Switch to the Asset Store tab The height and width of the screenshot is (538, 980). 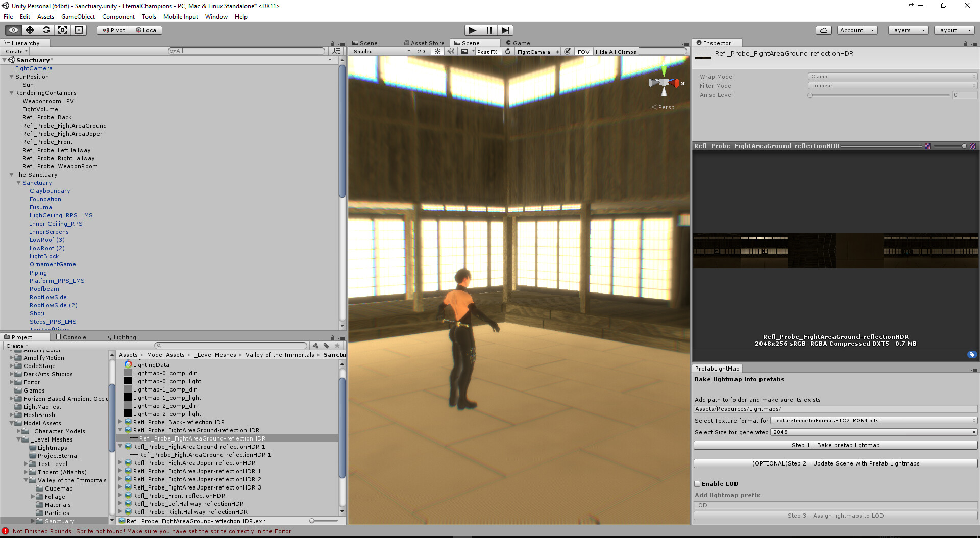(x=424, y=43)
